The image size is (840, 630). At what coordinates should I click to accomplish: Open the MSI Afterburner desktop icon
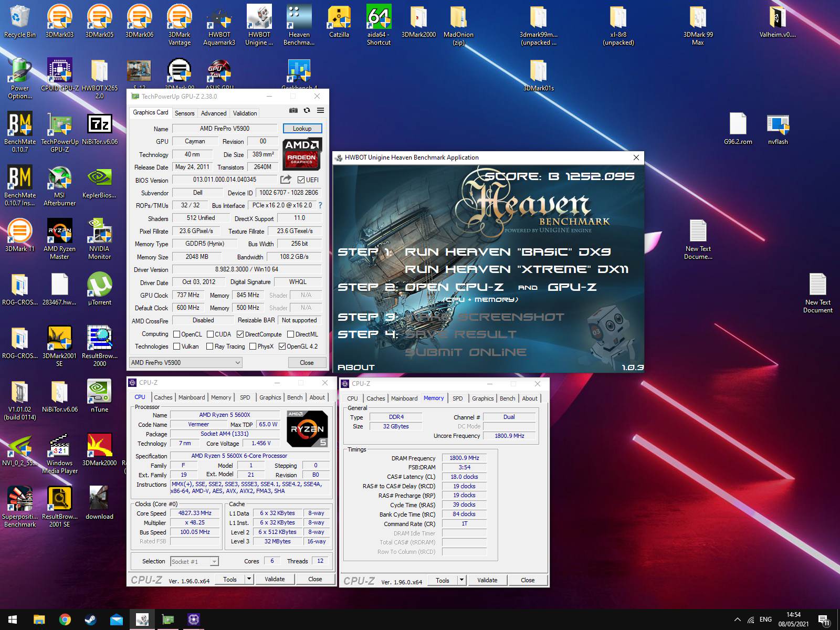tap(60, 186)
